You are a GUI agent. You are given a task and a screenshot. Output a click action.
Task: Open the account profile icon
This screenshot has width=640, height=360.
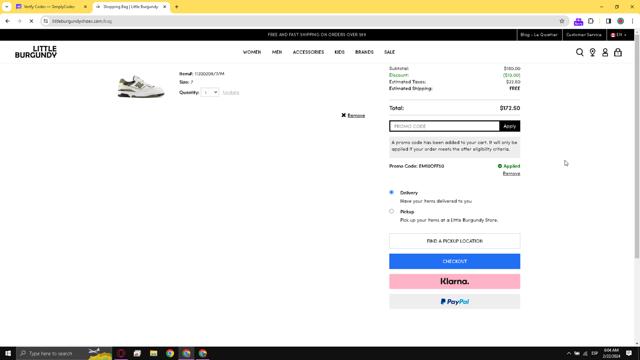point(605,52)
